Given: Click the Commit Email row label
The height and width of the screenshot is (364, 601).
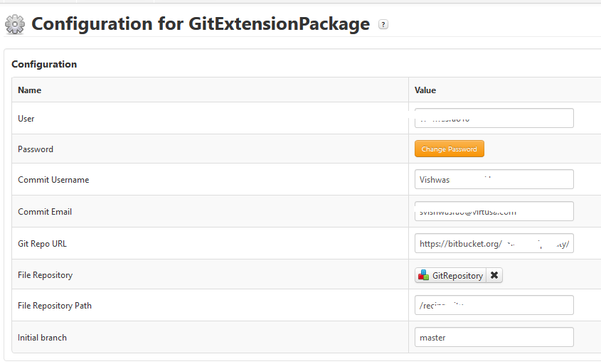Looking at the screenshot, I should point(45,212).
